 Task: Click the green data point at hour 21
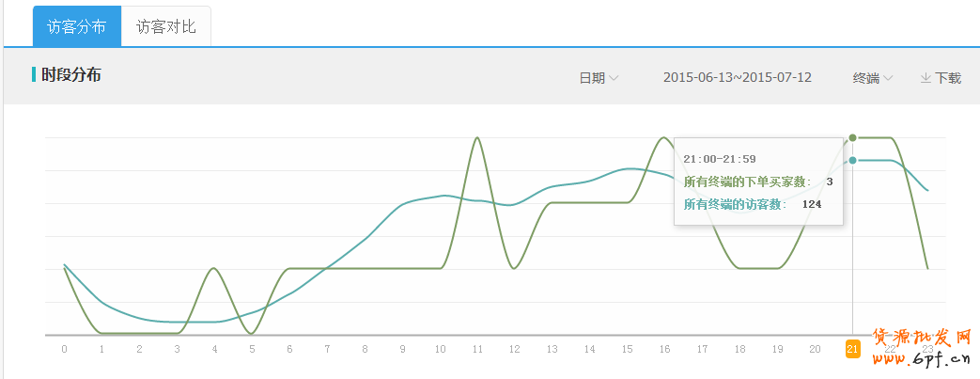(853, 138)
